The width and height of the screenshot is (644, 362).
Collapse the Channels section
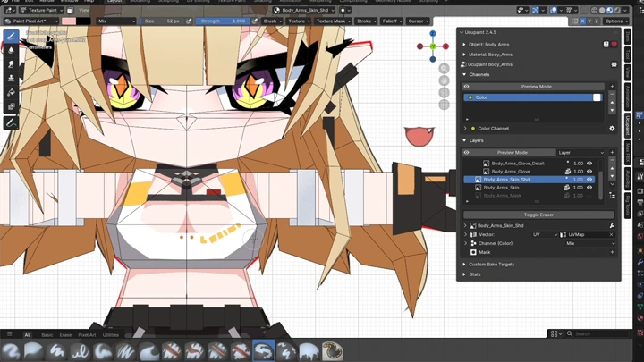(464, 75)
